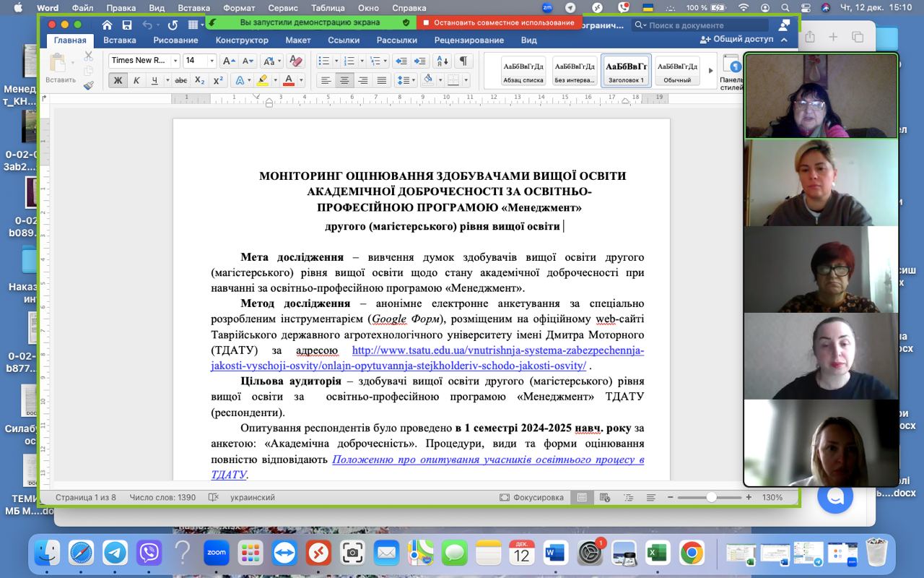Toggle strikethrough formatting (abc icon)

[180, 79]
